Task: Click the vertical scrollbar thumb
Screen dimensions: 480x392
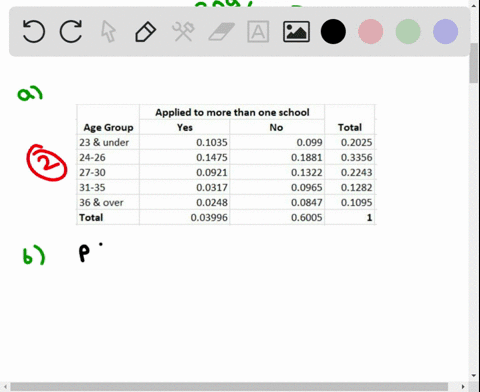Action: coord(474,63)
